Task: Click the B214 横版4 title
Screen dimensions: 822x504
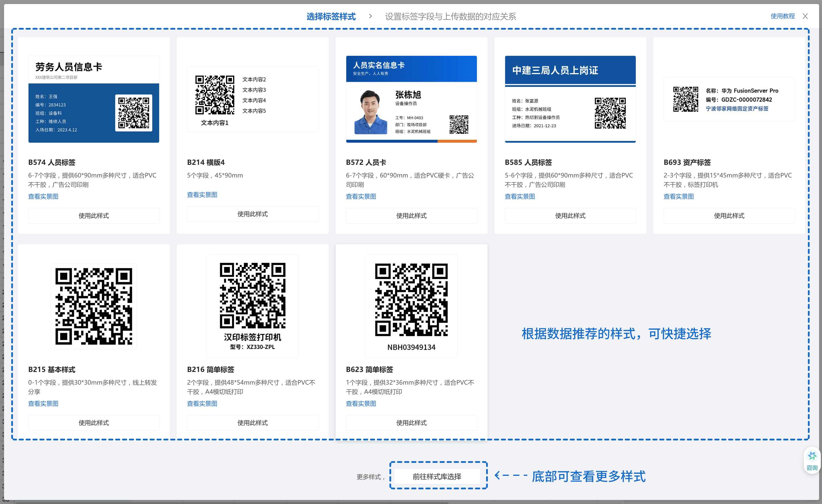Action: [x=206, y=162]
